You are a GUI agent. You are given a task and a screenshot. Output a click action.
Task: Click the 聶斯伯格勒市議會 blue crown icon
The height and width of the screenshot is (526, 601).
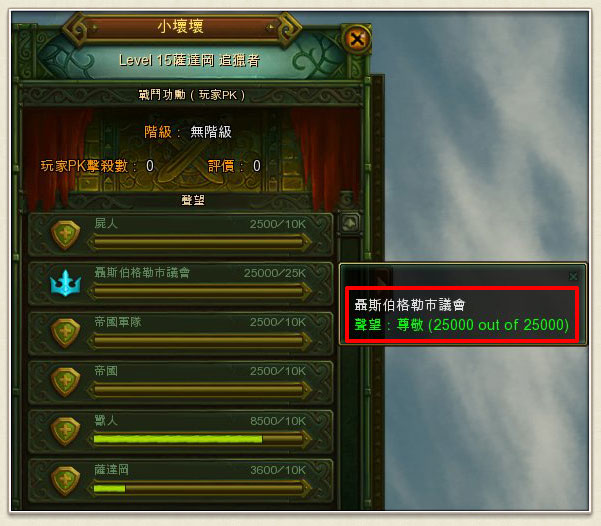pyautogui.click(x=66, y=283)
